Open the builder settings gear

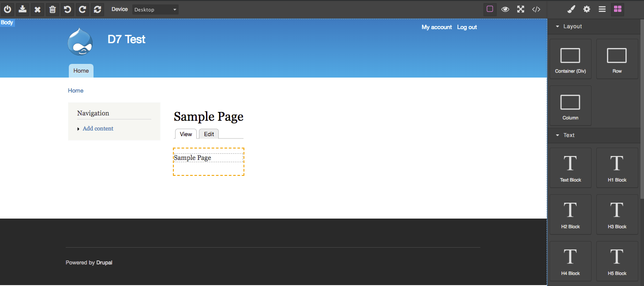(x=586, y=9)
